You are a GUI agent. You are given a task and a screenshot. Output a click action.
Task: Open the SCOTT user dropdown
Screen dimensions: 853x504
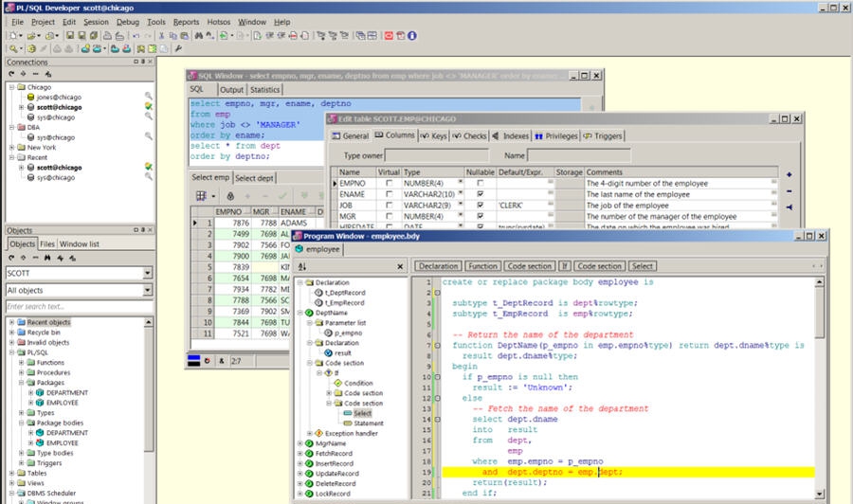click(148, 274)
